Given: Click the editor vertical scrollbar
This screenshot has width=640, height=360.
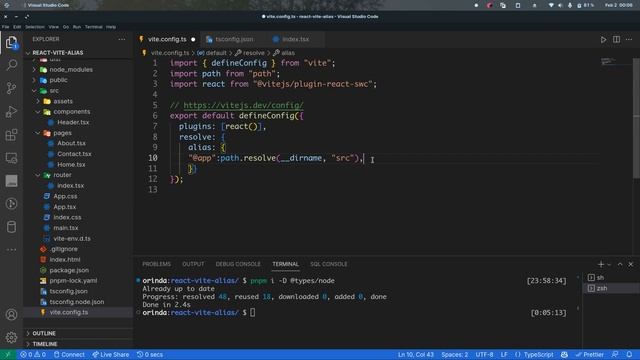Looking at the screenshot, I should pos(636,118).
